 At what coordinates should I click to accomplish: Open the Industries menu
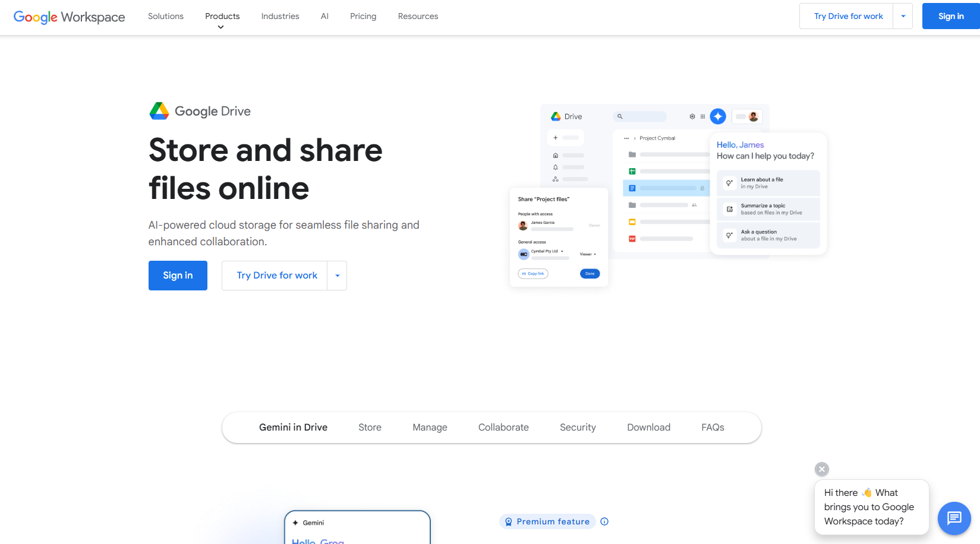click(x=280, y=16)
